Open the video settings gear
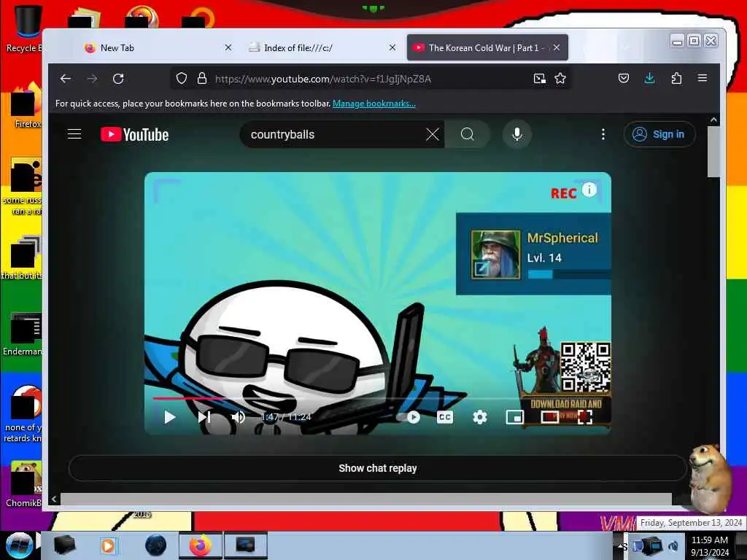The image size is (747, 560). point(480,417)
